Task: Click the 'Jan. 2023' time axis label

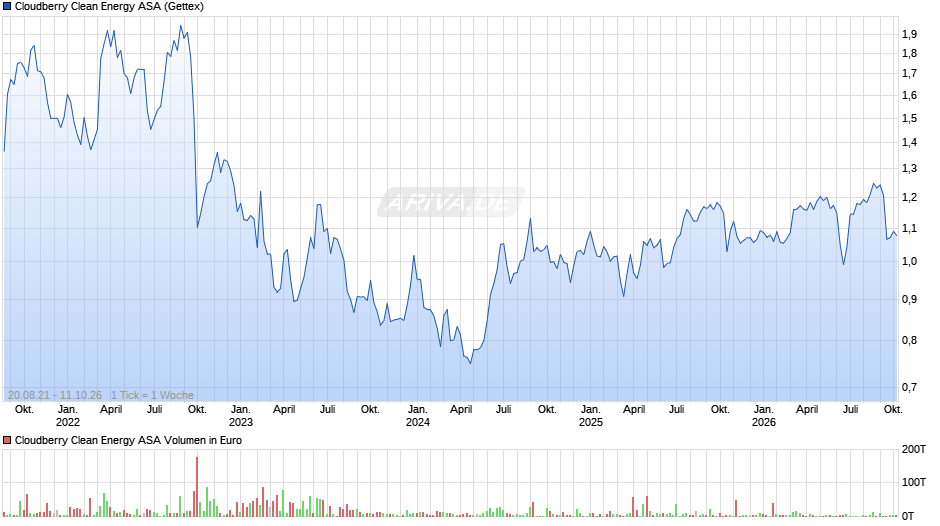Action: tap(240, 416)
